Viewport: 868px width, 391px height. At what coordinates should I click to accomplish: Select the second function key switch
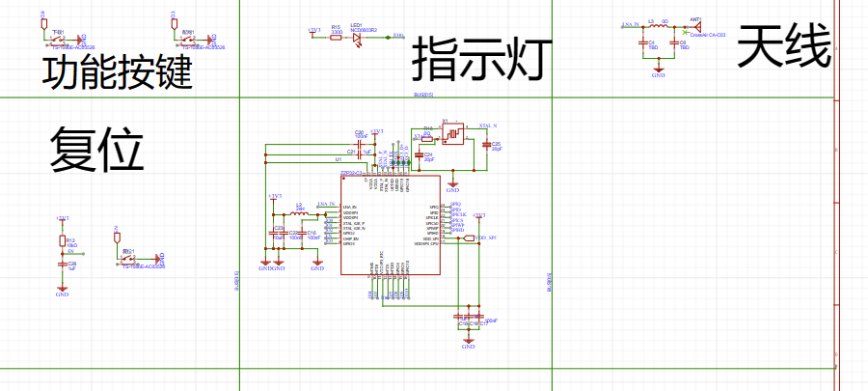[188, 39]
